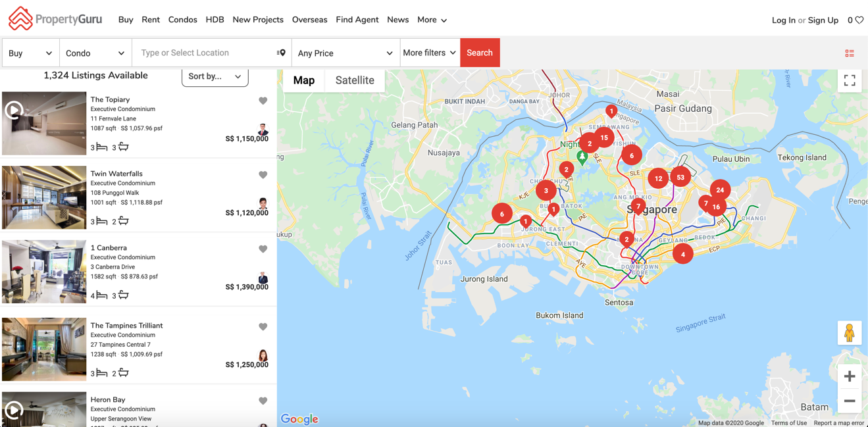Click map cluster marker 3
868x427 pixels.
546,191
